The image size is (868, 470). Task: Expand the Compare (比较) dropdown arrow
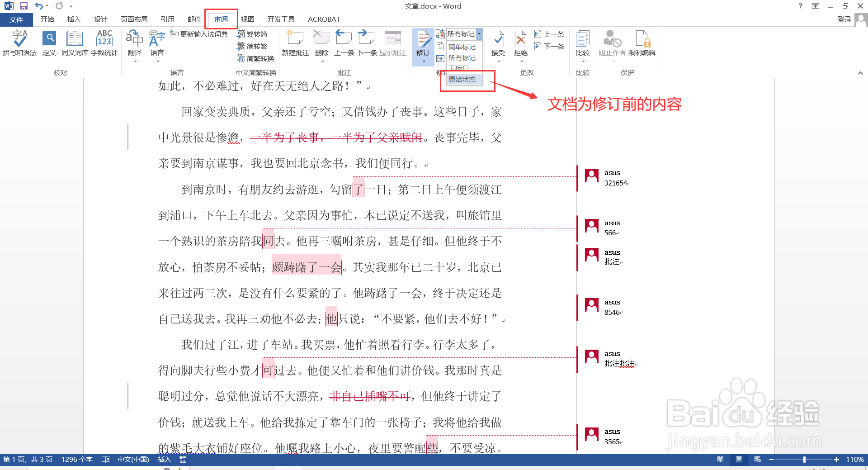click(x=583, y=61)
